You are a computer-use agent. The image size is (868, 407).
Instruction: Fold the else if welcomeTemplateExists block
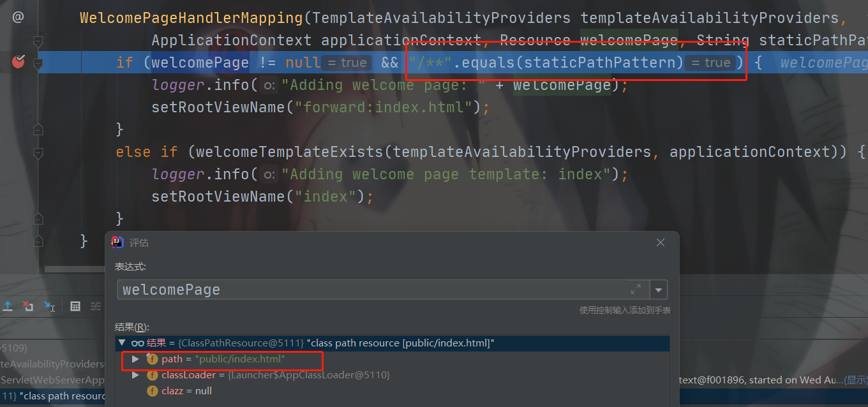(38, 152)
